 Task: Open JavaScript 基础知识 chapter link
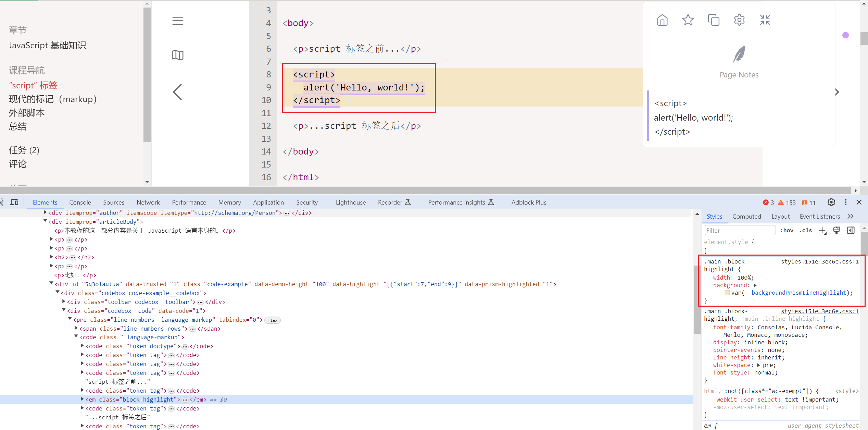48,45
